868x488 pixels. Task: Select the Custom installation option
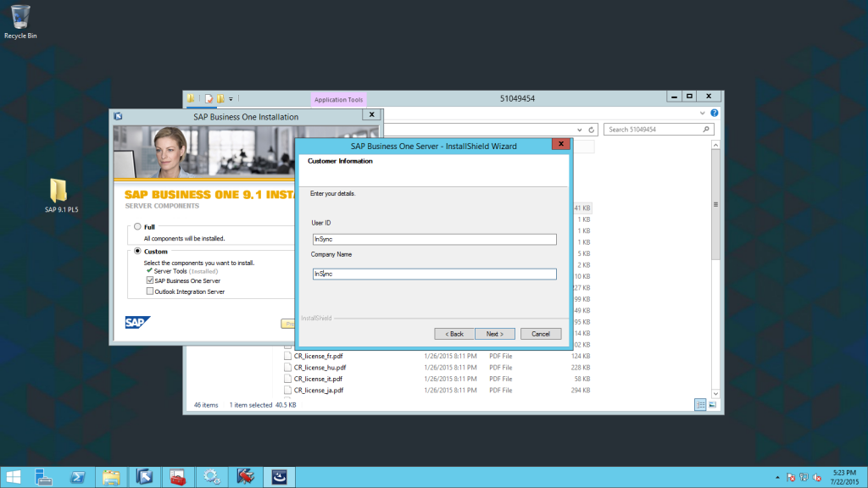click(x=137, y=251)
